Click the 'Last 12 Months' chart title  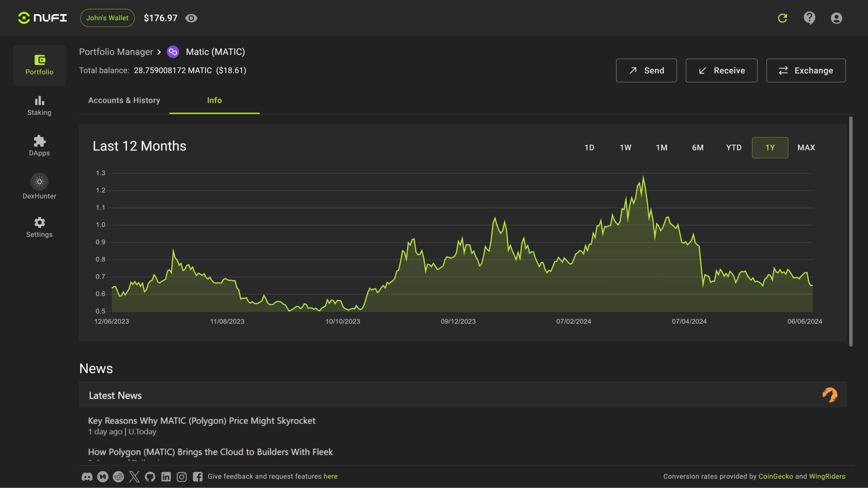tap(139, 146)
